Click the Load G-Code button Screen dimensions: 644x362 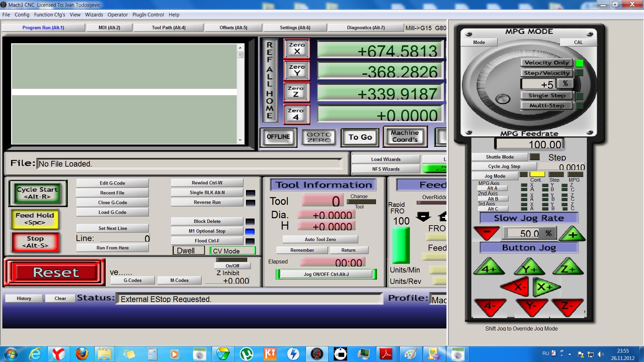coord(112,212)
